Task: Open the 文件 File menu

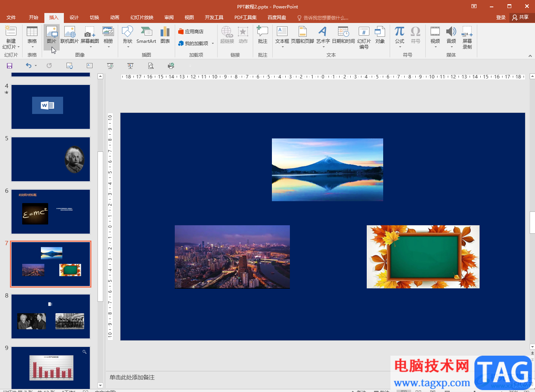Action: (x=11, y=18)
